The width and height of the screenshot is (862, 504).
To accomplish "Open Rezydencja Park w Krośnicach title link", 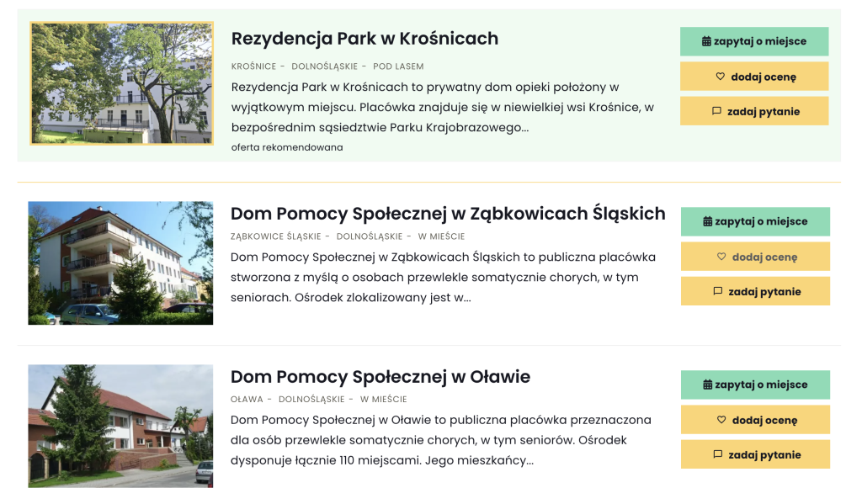I will pyautogui.click(x=364, y=39).
